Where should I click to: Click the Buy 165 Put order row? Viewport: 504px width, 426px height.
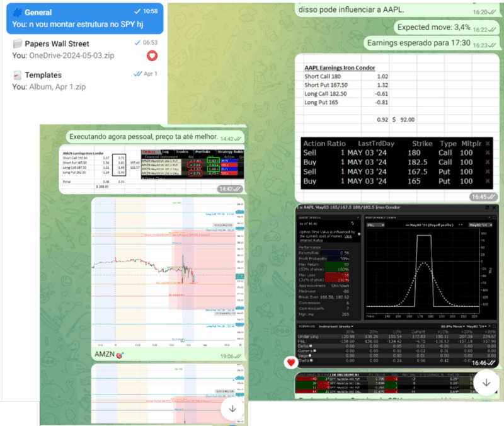(x=397, y=181)
